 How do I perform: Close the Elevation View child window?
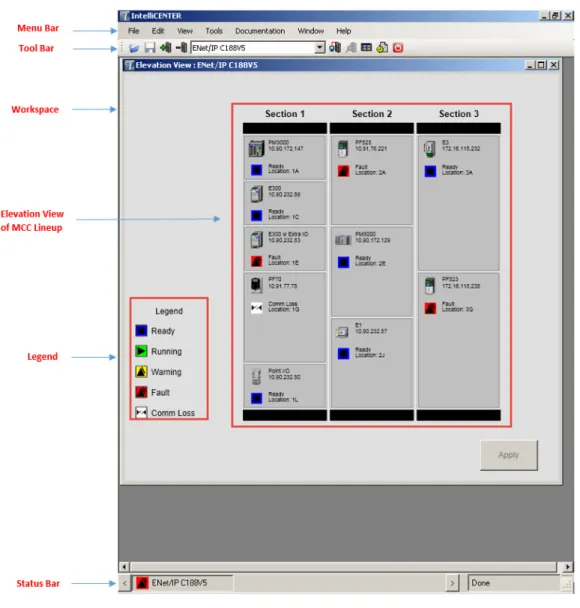(554, 65)
